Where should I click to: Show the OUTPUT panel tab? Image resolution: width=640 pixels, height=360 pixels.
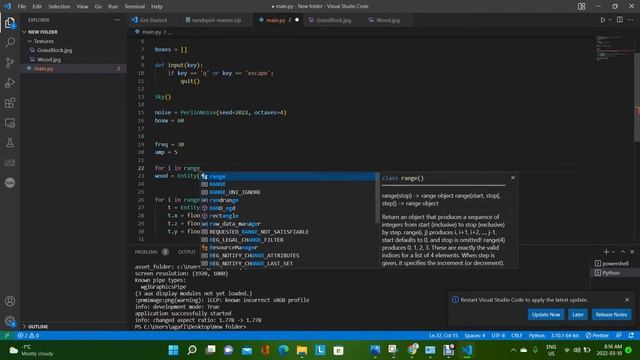[187, 252]
